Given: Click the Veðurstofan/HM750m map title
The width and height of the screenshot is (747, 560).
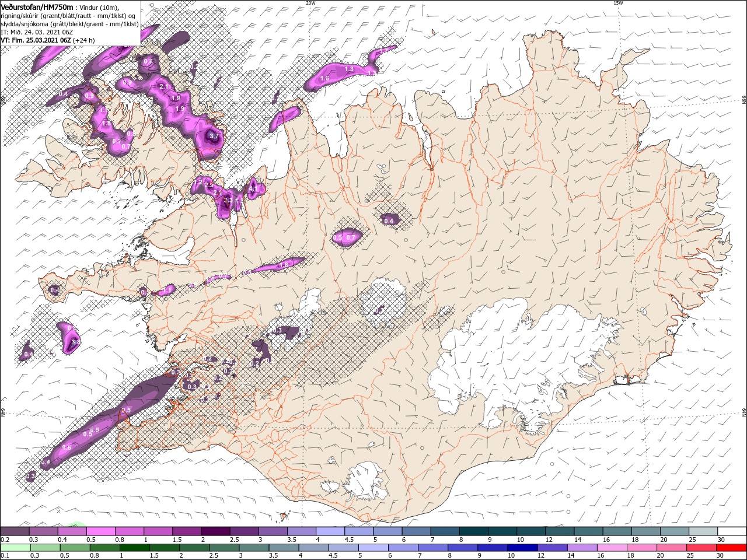Looking at the screenshot, I should [37, 7].
